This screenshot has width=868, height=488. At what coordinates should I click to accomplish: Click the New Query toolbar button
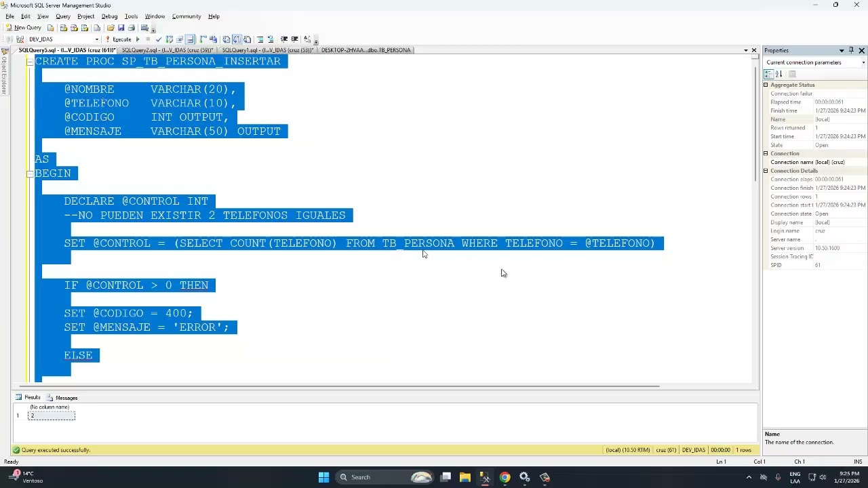coord(24,28)
